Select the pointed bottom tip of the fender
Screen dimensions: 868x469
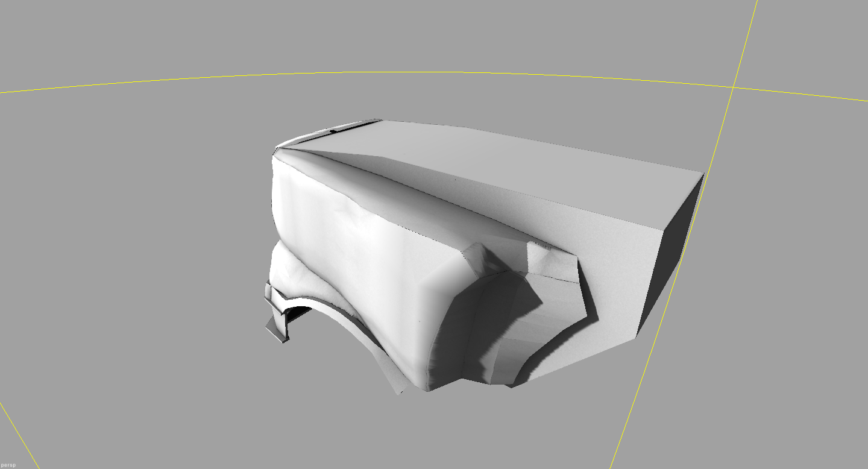[x=400, y=391]
